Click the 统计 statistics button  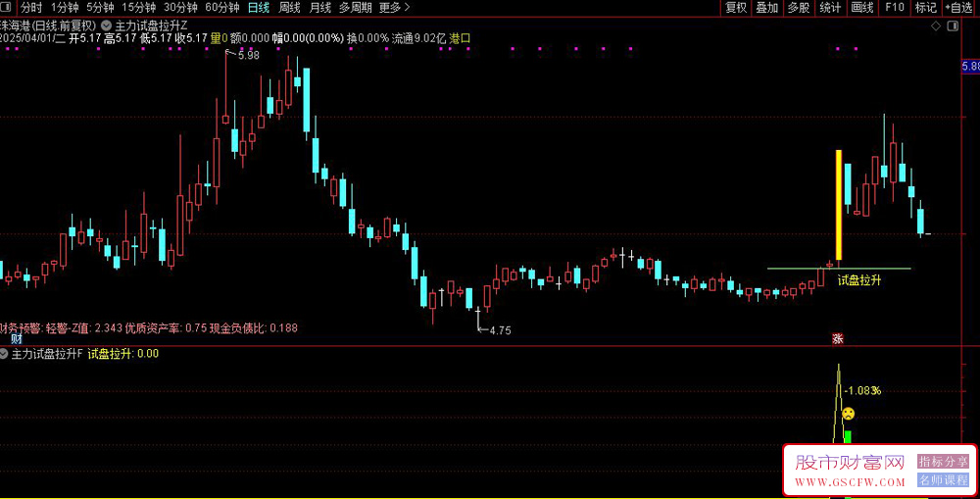[x=830, y=8]
